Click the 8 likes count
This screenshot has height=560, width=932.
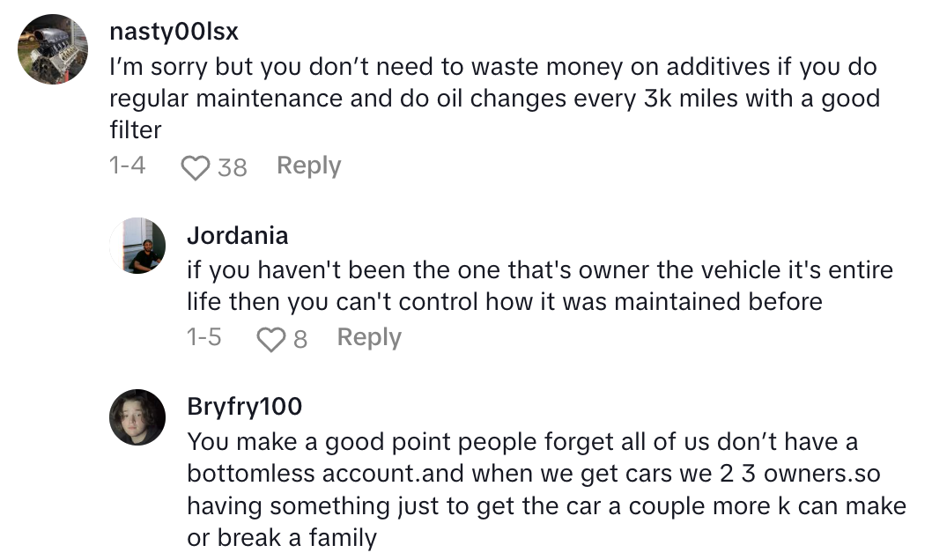click(300, 338)
